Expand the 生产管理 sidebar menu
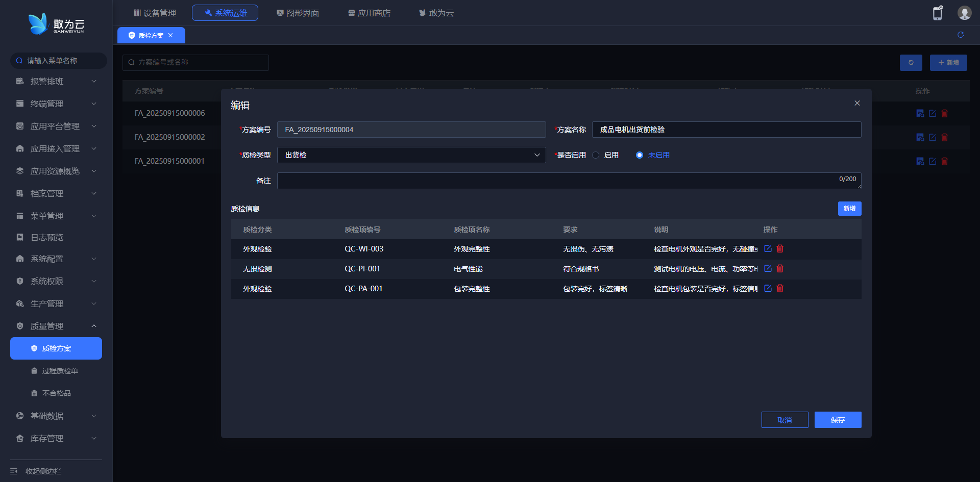Screen dimensions: 980x482 coord(56,303)
